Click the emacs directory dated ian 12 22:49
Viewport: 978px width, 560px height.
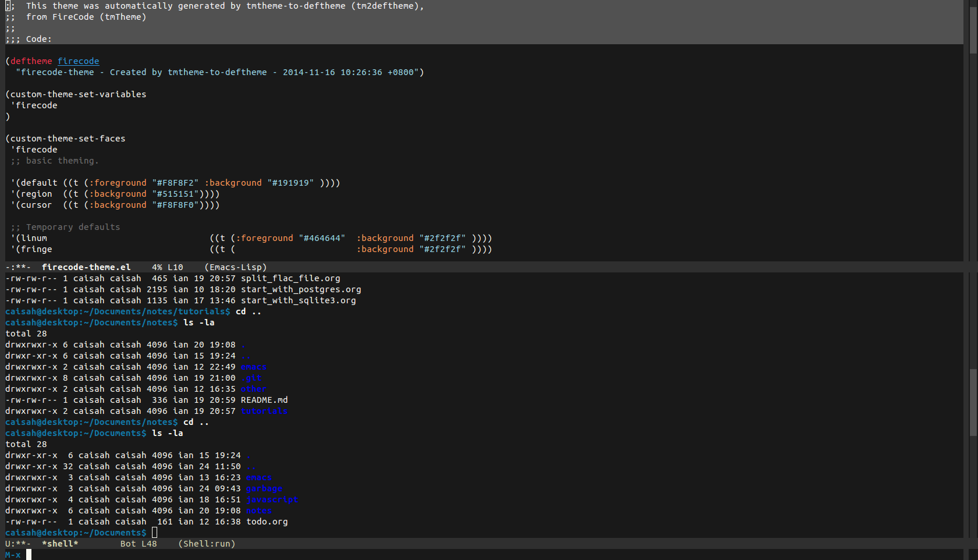coord(254,367)
